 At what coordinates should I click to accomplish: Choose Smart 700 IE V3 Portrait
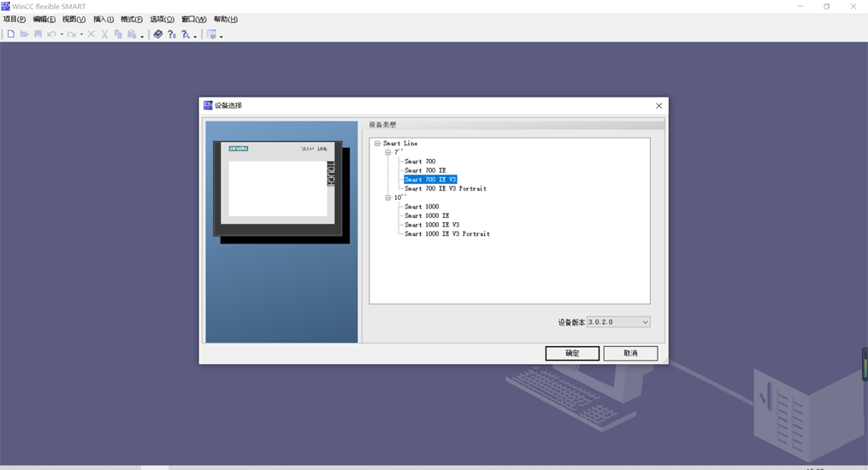[x=446, y=189]
